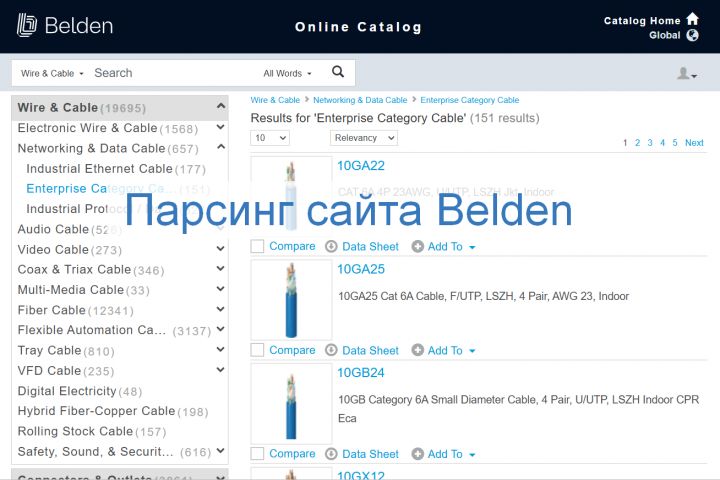This screenshot has height=480, width=720.
Task: Tick Compare checkbox for 10GB24
Action: (257, 454)
